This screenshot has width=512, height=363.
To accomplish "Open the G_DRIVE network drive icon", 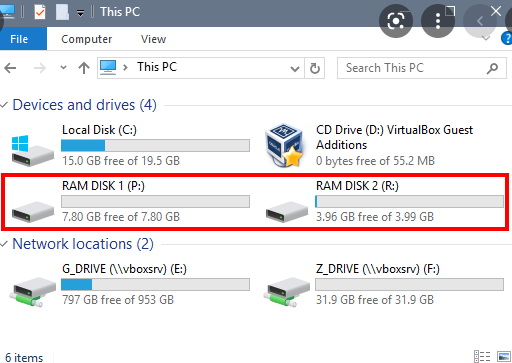I will [33, 291].
